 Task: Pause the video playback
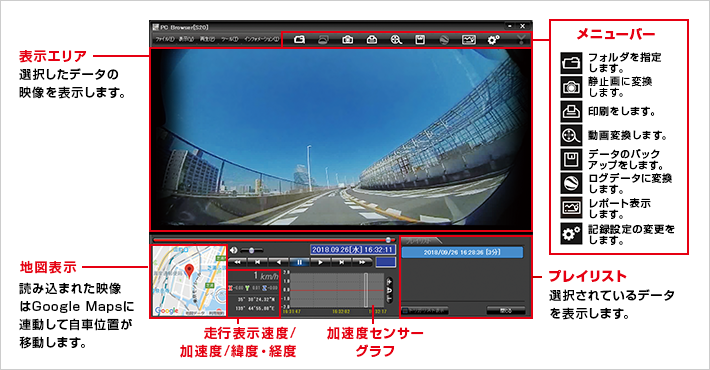point(299,262)
